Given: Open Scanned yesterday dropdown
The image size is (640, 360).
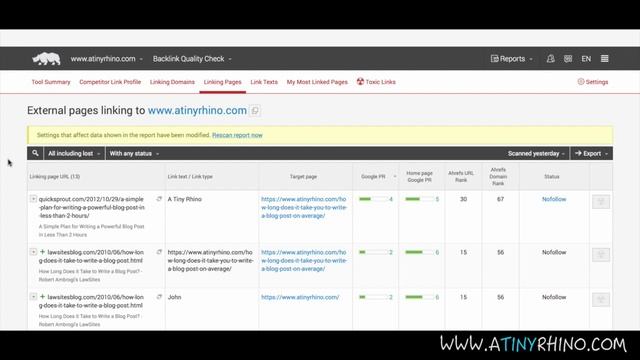Looking at the screenshot, I should pos(536,153).
